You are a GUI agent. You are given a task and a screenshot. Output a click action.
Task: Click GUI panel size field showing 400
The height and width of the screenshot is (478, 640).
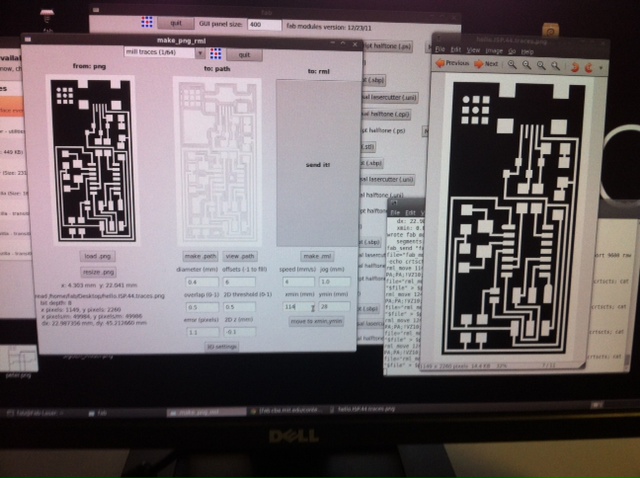pos(264,24)
